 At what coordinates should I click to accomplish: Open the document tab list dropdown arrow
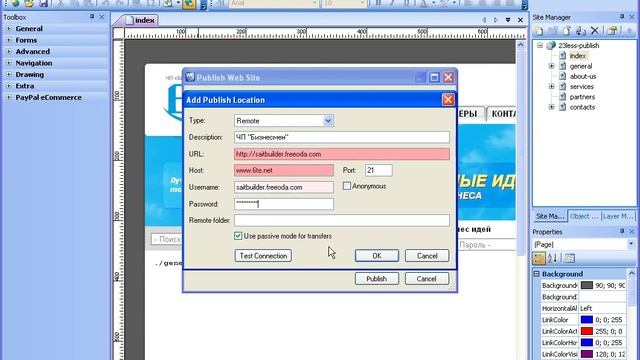508,20
